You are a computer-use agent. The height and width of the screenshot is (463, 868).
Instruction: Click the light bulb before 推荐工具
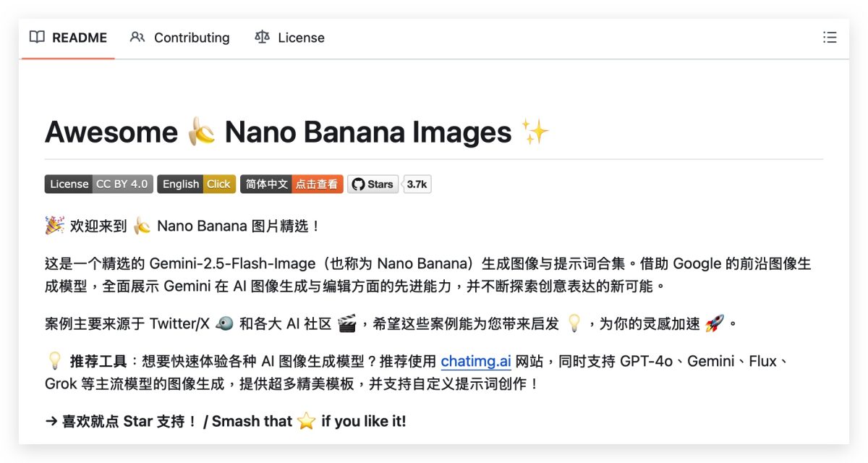(54, 361)
